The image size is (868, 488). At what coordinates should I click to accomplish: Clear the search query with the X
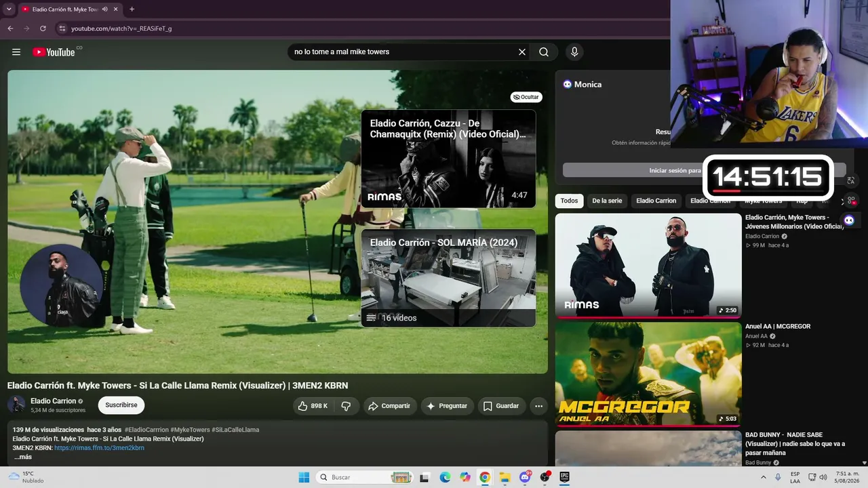(522, 52)
